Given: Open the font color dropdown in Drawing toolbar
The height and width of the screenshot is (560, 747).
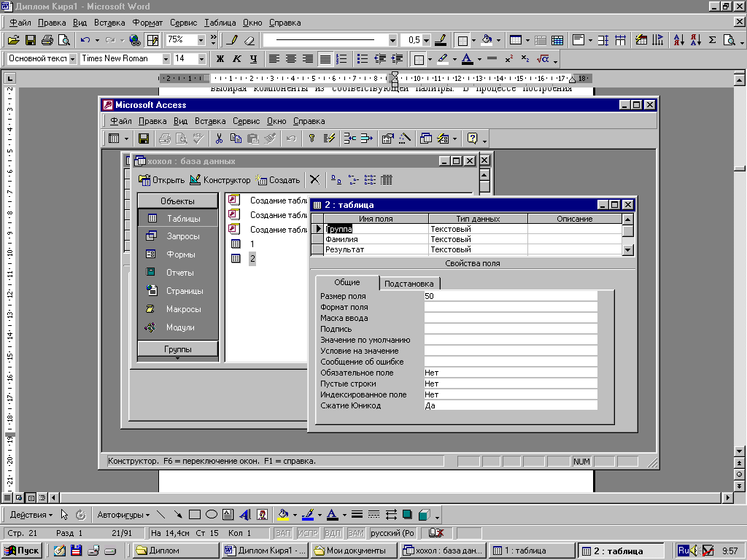Looking at the screenshot, I should point(344,514).
